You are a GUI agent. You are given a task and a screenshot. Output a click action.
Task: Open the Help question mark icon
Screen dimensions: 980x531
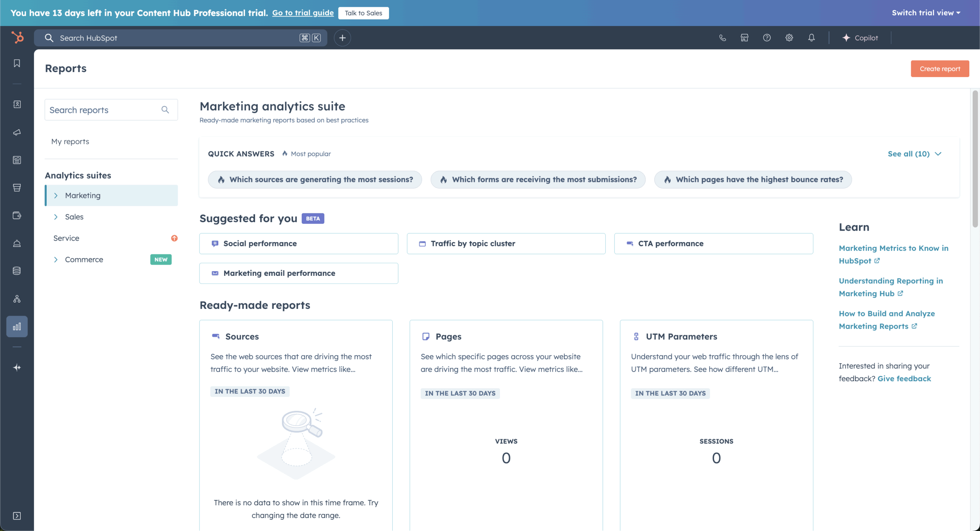tap(767, 38)
